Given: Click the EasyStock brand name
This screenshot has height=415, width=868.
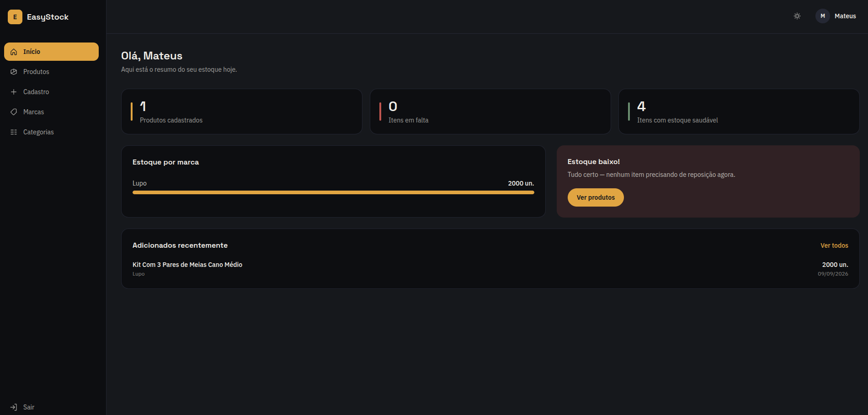Looking at the screenshot, I should point(48,17).
